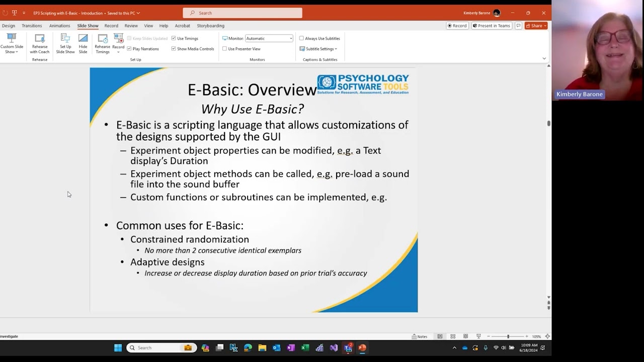Image resolution: width=644 pixels, height=362 pixels.
Task: Adjust the zoom slider handle
Action: 508,336
